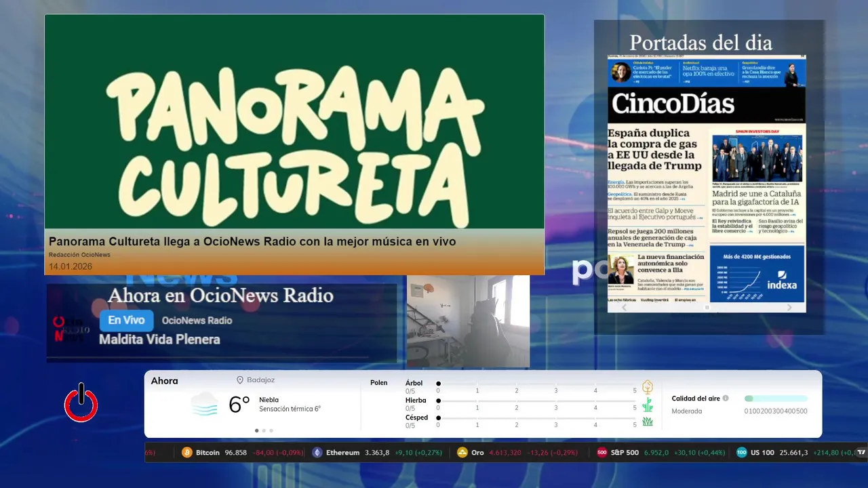This screenshot has height=488, width=868.
Task: Click 'Sensación térmica 6°' text
Action: [x=290, y=409]
